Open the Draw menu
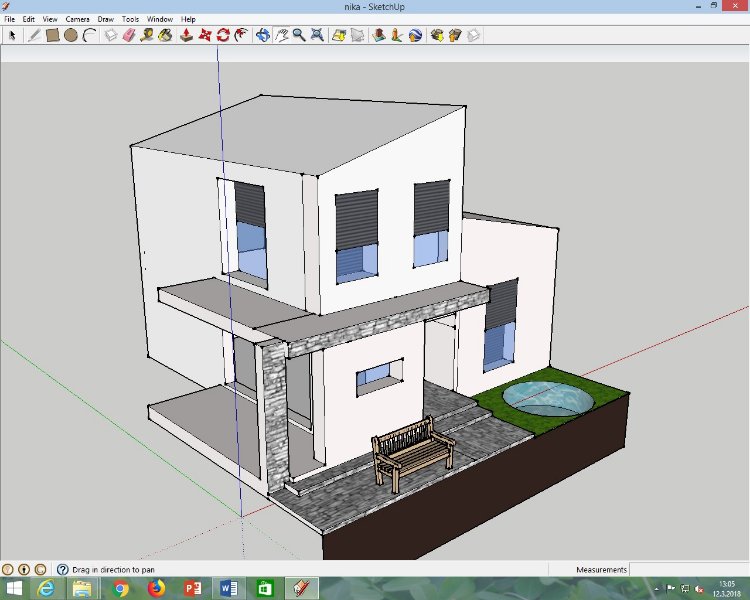The image size is (750, 600). pos(105,19)
